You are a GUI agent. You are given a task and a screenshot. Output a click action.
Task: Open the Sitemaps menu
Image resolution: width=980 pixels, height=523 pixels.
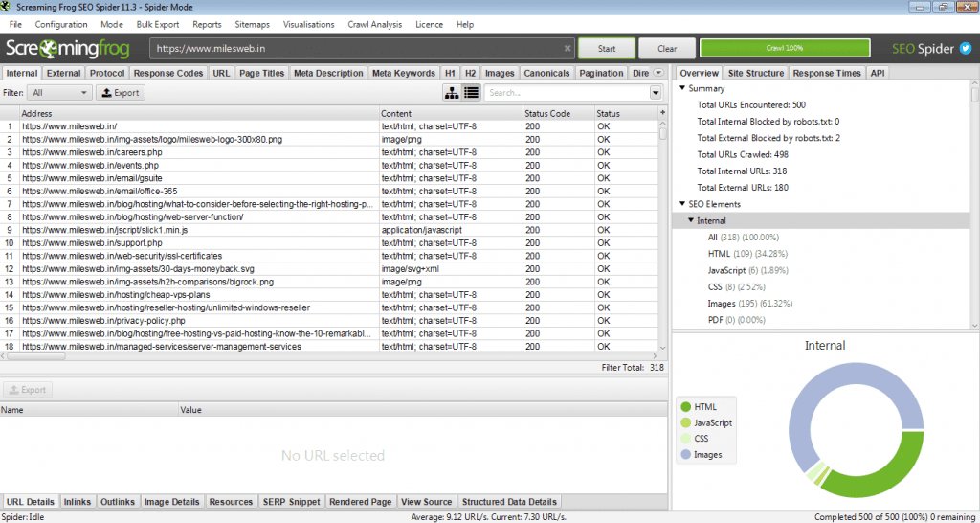point(253,24)
